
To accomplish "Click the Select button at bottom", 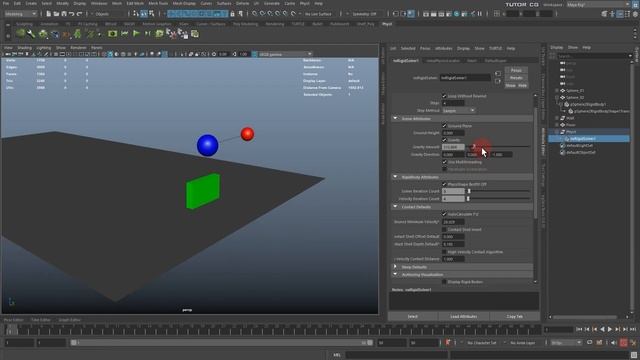I will [x=413, y=316].
